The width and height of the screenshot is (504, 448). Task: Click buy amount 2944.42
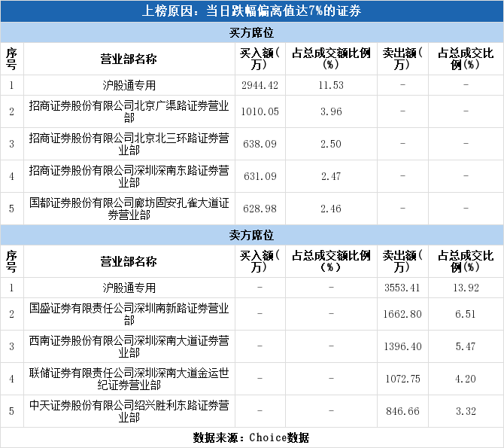click(260, 85)
